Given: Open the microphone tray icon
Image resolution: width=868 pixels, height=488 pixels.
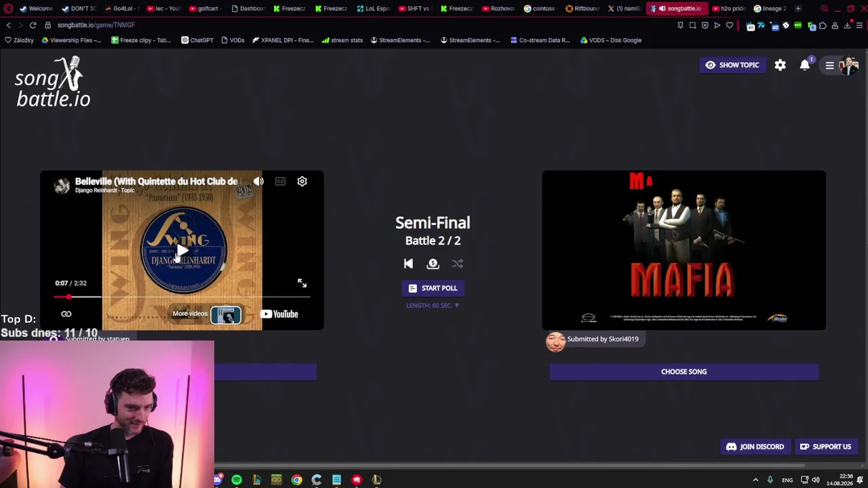Looking at the screenshot, I should click(x=770, y=480).
